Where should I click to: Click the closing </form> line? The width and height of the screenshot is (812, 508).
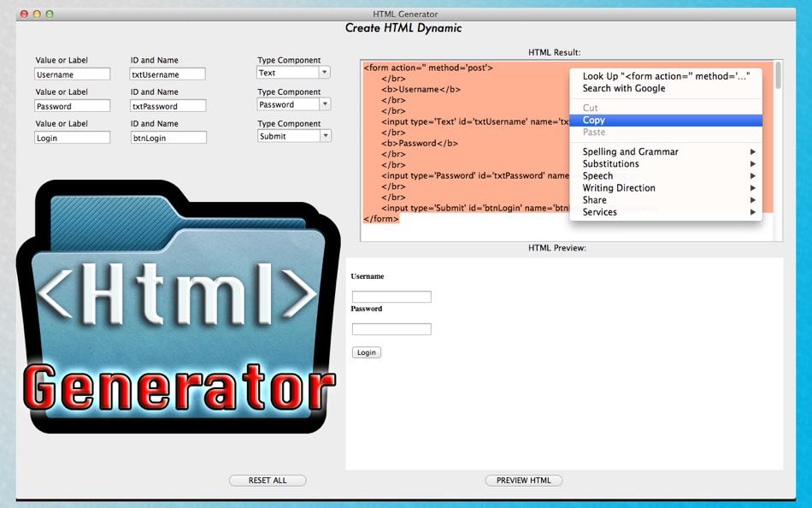382,219
